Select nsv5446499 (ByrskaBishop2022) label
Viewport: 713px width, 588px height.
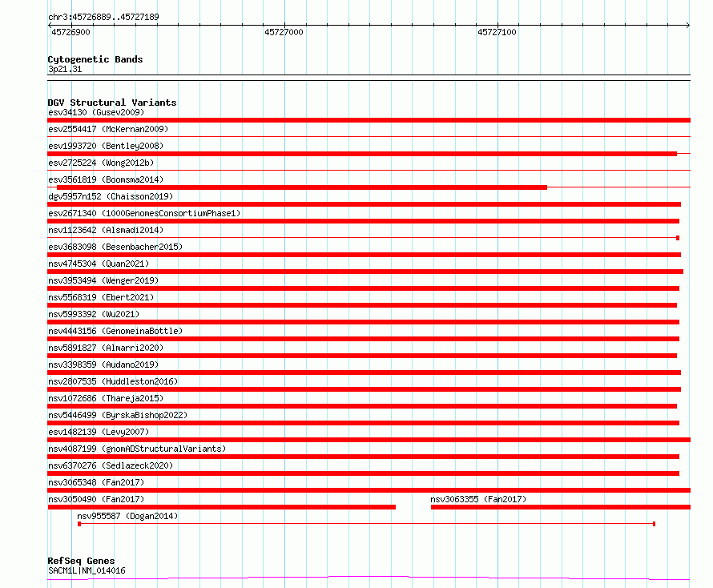tap(118, 415)
